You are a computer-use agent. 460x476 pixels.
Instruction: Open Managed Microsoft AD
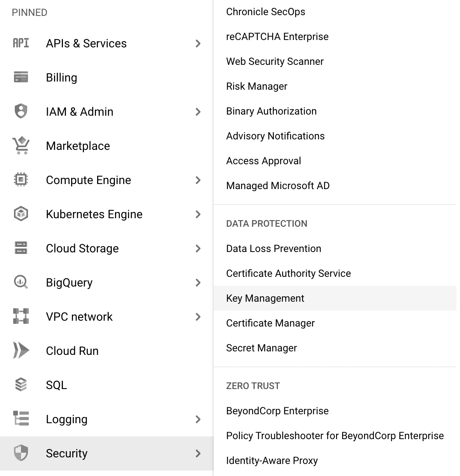click(278, 186)
